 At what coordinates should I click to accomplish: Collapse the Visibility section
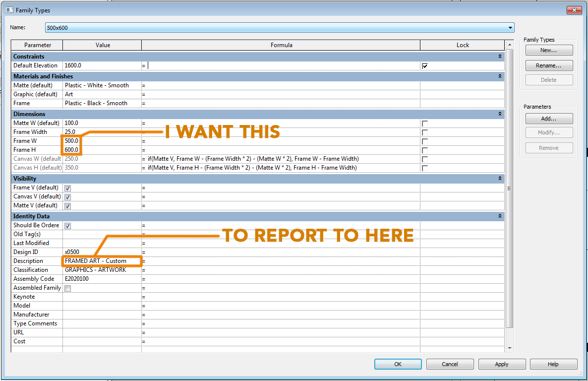(499, 178)
